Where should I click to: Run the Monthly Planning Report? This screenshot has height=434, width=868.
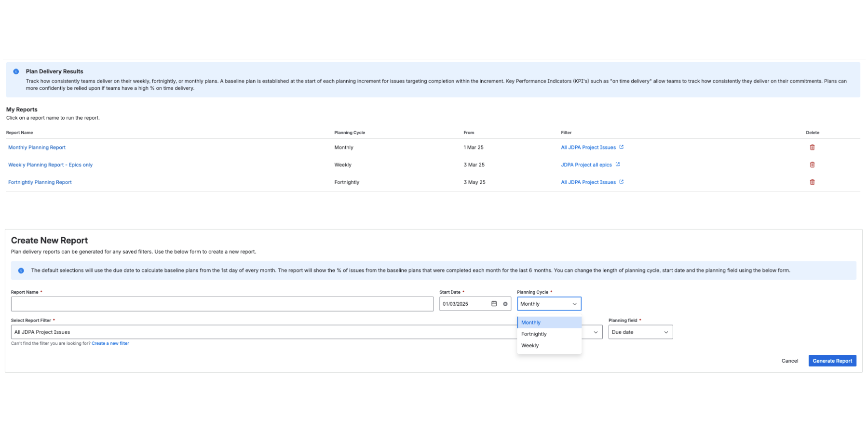click(37, 148)
